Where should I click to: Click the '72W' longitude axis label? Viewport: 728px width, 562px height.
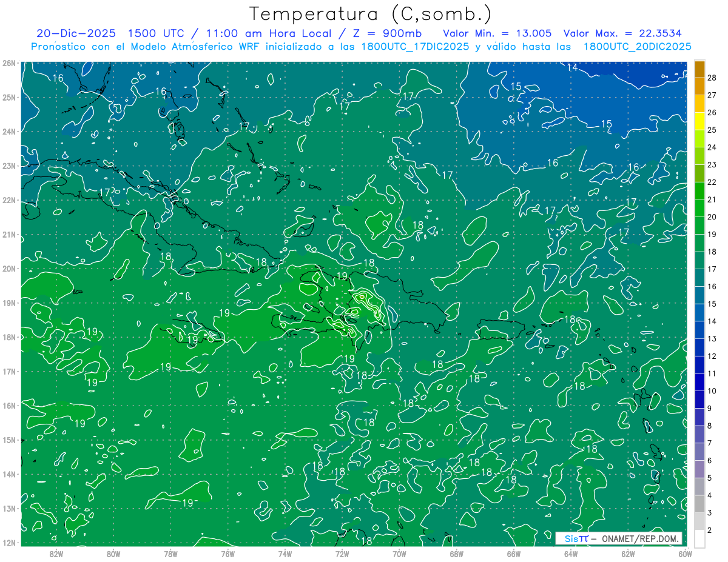tap(342, 554)
